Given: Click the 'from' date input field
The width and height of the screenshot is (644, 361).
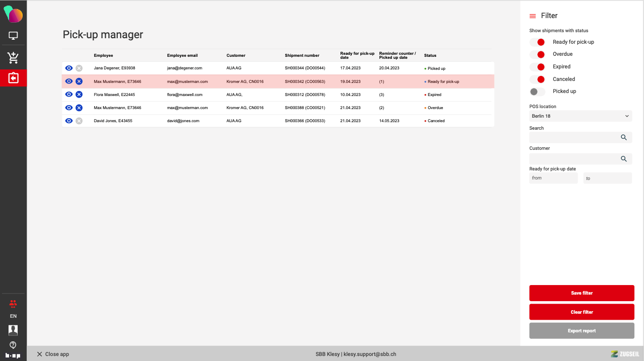Looking at the screenshot, I should pos(553,178).
